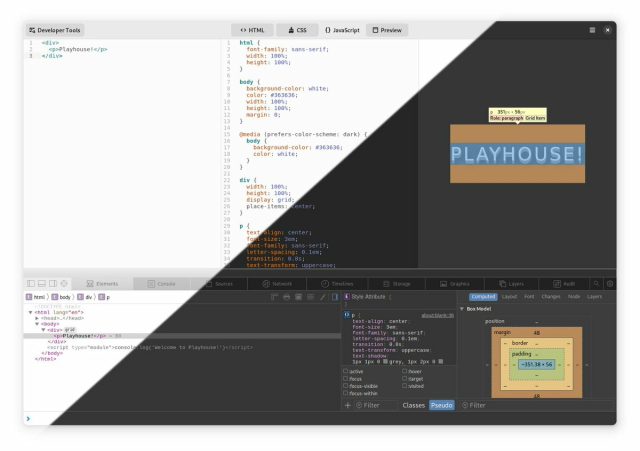This screenshot has width=640, height=451.
Task: Click the Style Attribute rule icon
Action: tap(347, 296)
